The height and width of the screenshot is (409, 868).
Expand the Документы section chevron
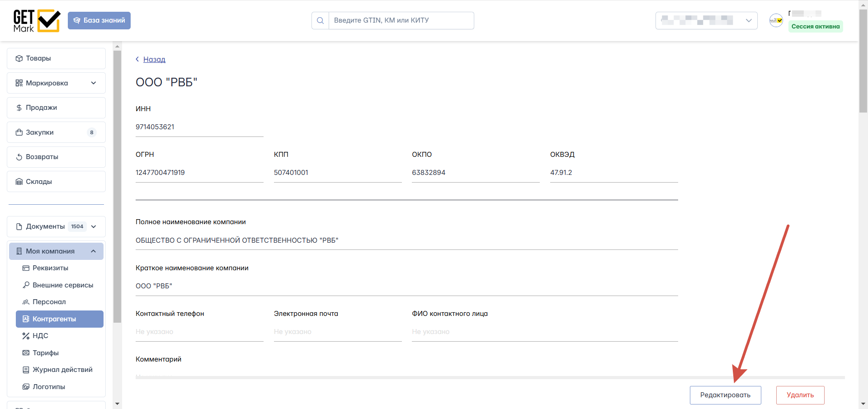click(94, 226)
